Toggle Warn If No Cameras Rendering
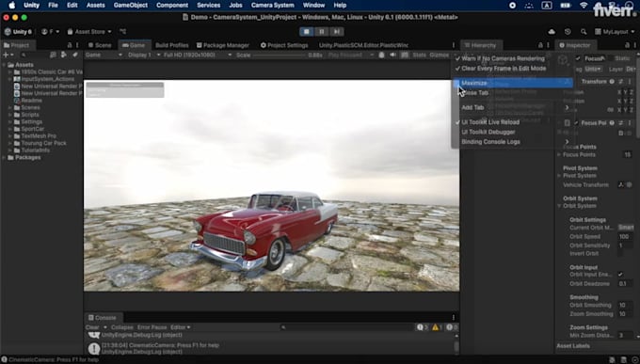This screenshot has height=364, width=640. (x=513, y=58)
